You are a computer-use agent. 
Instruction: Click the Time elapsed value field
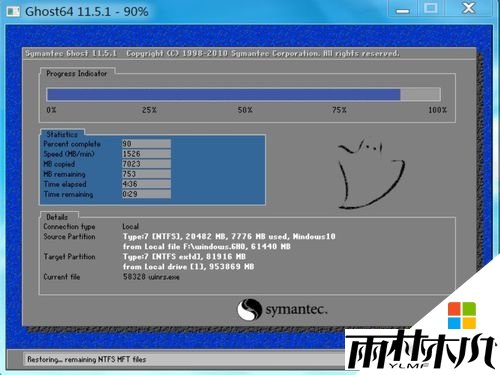(x=146, y=184)
